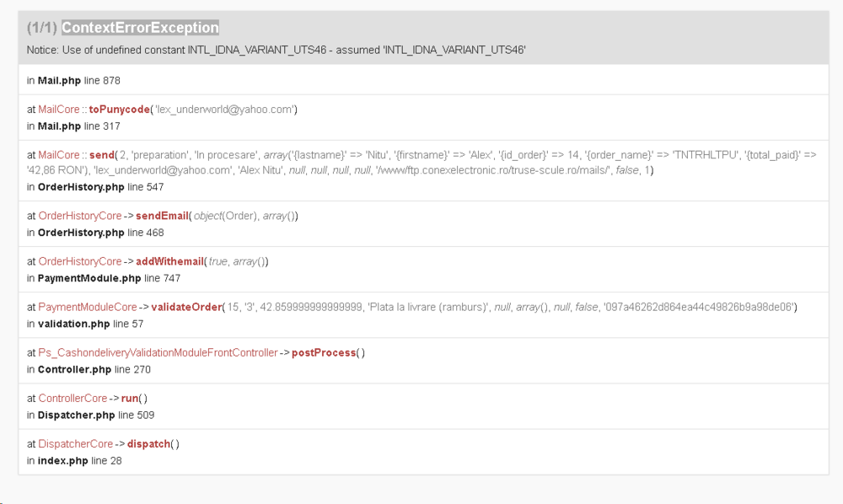This screenshot has width=843, height=504.
Task: Click the Mail.php line 878 entry
Action: (x=73, y=81)
